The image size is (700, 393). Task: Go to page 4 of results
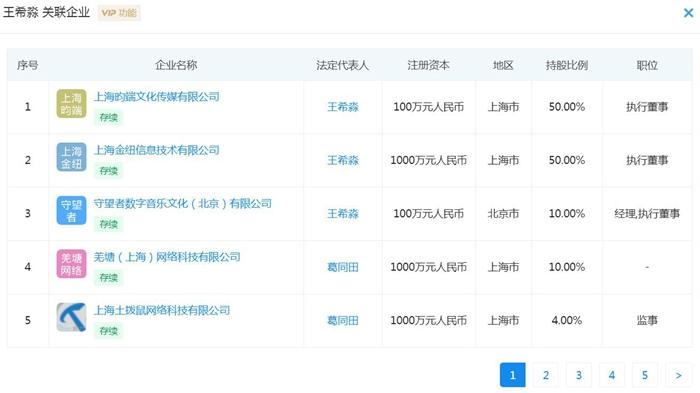[612, 375]
